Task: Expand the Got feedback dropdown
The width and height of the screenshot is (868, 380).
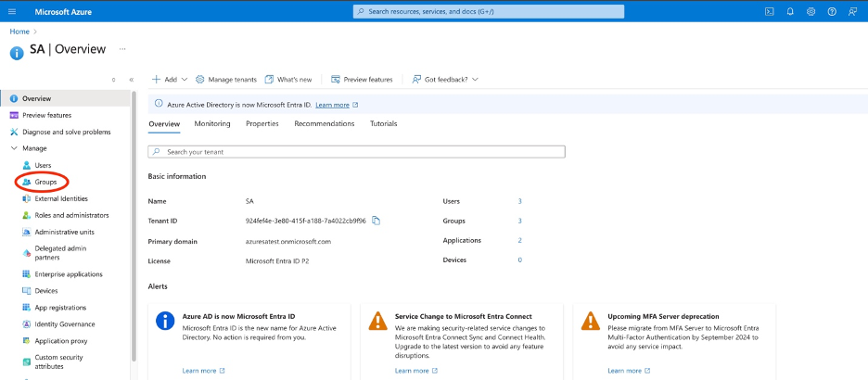Action: tap(445, 80)
